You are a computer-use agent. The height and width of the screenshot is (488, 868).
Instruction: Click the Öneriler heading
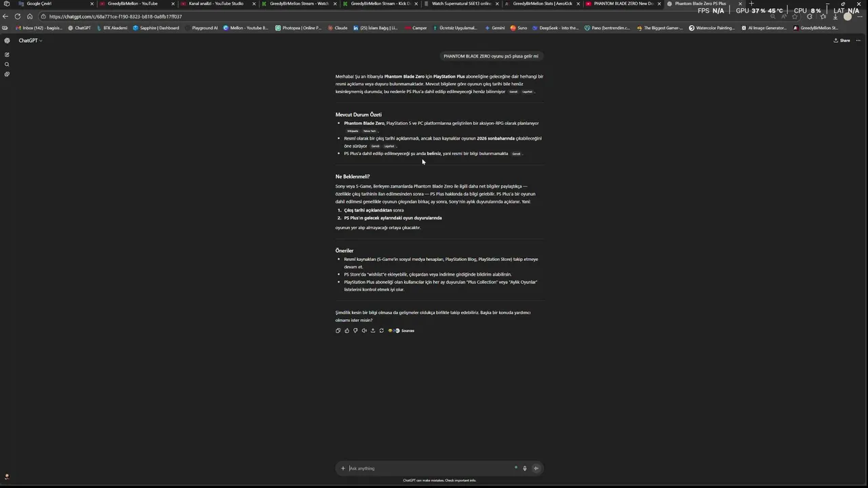pyautogui.click(x=344, y=251)
